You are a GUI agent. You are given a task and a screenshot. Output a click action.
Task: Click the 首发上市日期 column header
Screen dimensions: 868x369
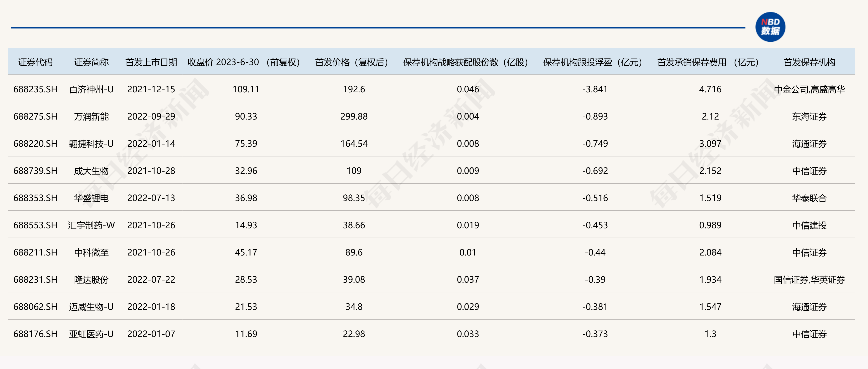click(151, 62)
